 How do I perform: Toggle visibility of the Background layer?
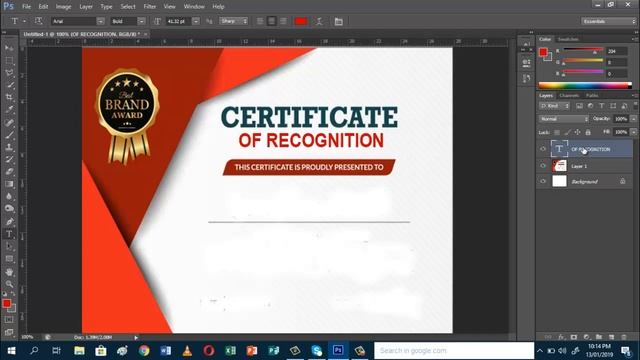[543, 181]
